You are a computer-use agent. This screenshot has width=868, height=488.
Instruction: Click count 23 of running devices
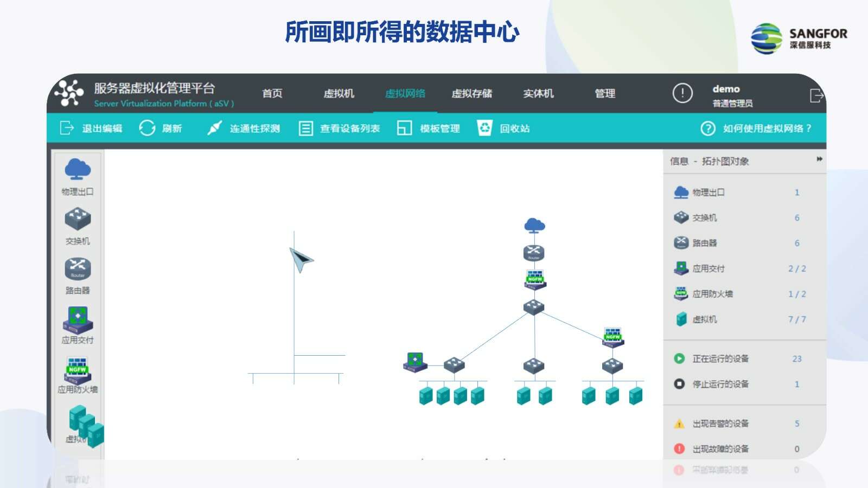tap(797, 359)
